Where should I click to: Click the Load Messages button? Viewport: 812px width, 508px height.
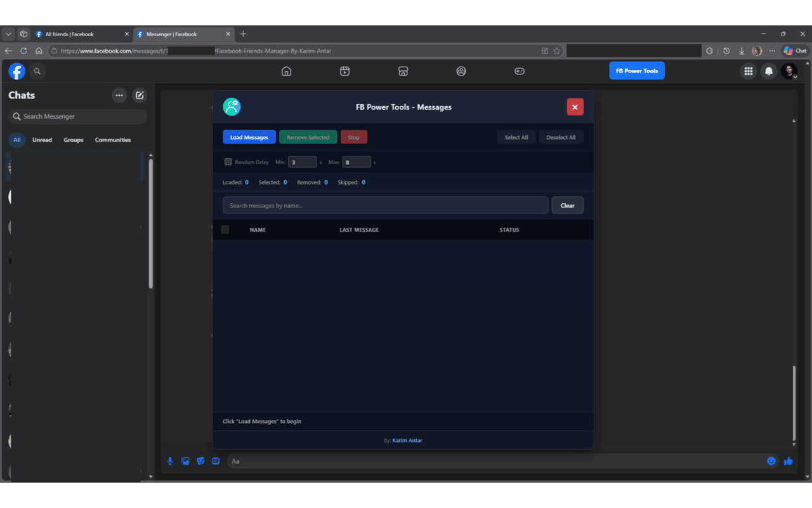[x=249, y=137]
